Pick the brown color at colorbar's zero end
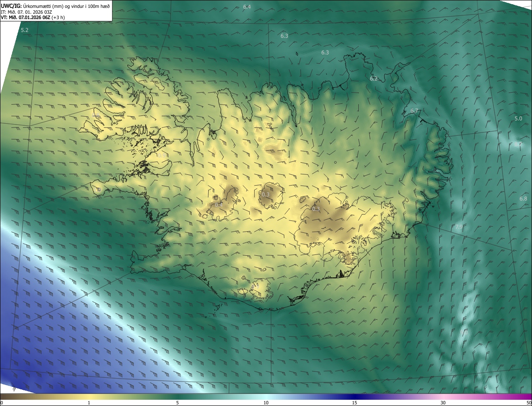Image resolution: width=532 pixels, height=406 pixels. tap(2, 397)
